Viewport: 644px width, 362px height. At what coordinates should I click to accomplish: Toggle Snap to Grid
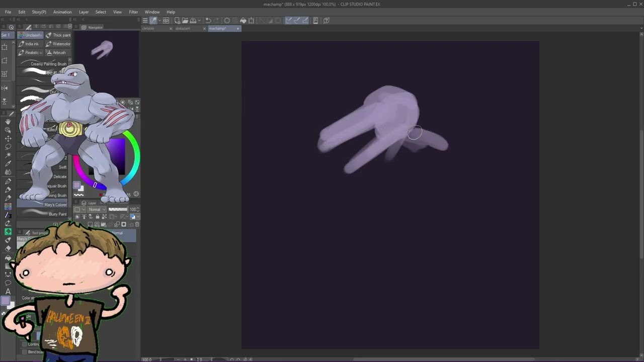305,21
